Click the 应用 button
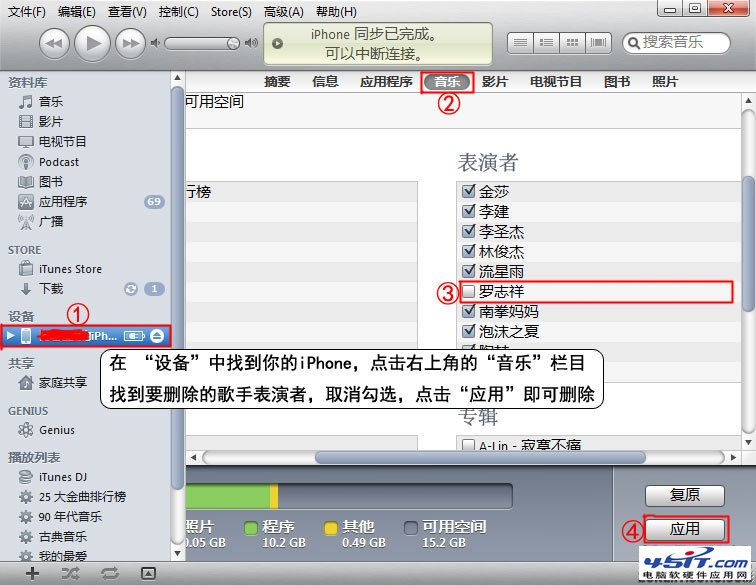The height and width of the screenshot is (585, 756). 685,529
